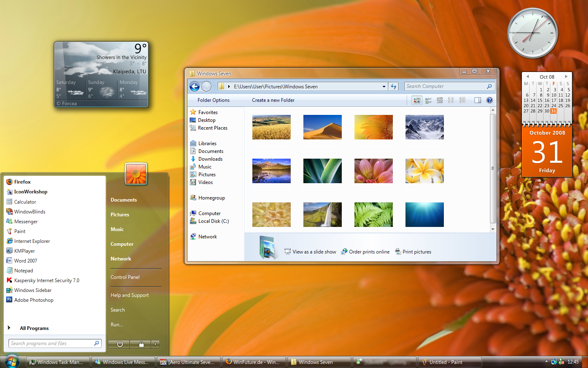Open the address bar path dropdown

(x=384, y=87)
